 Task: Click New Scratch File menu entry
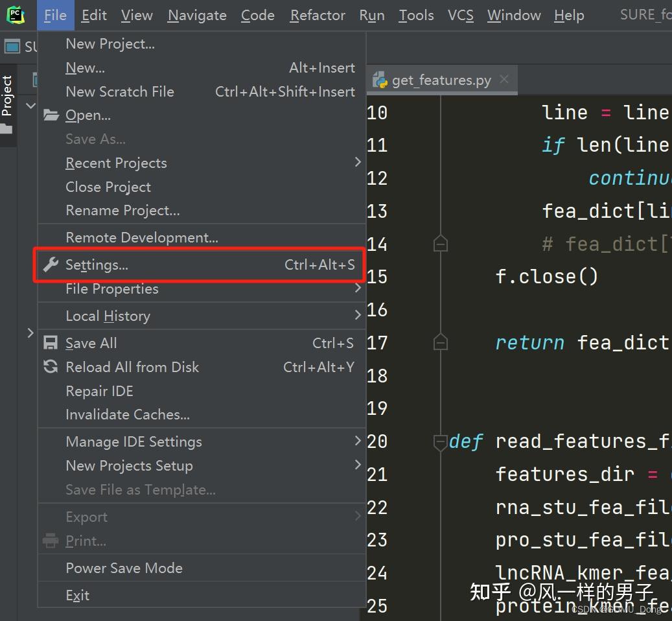(120, 91)
